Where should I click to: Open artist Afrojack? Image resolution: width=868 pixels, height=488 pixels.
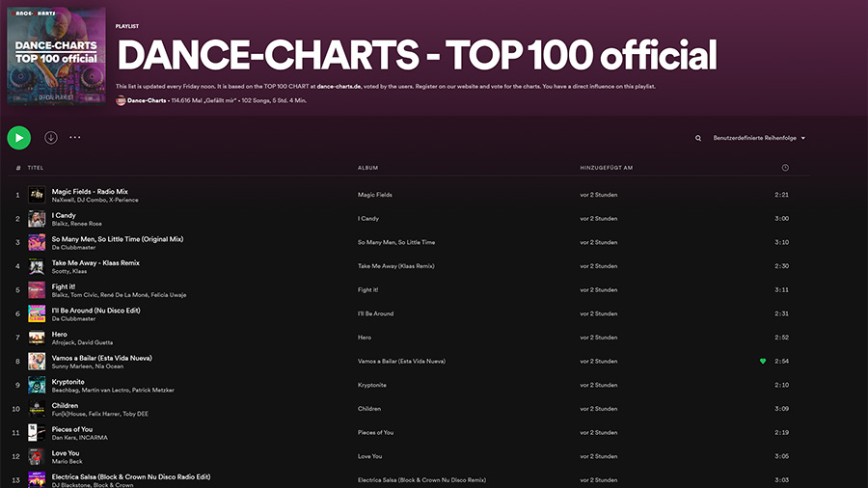[x=63, y=343]
